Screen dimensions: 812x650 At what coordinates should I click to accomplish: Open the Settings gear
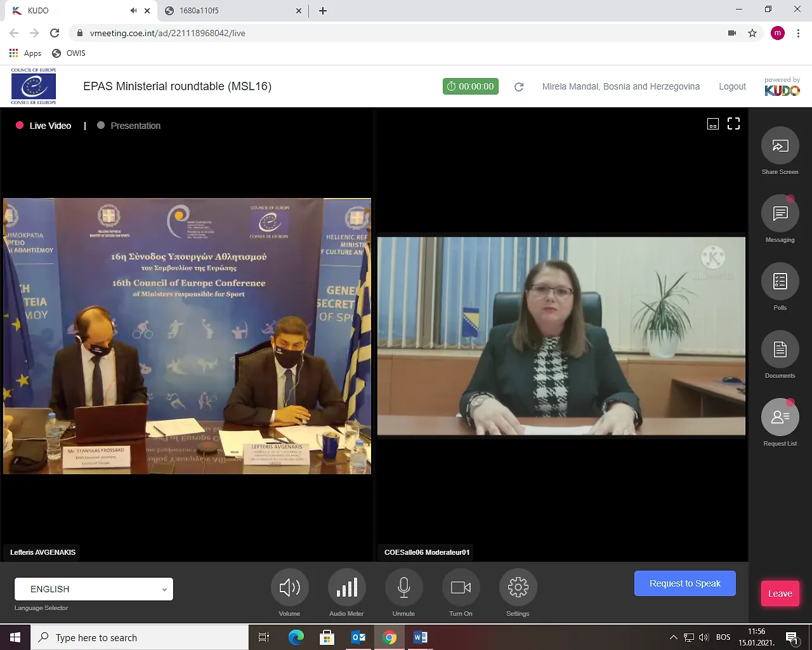pyautogui.click(x=518, y=588)
